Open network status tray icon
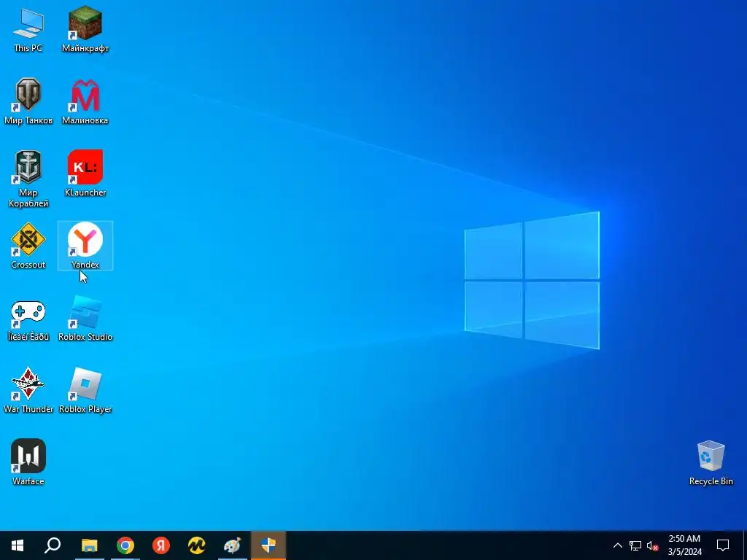Viewport: 747px width, 560px height. click(635, 545)
